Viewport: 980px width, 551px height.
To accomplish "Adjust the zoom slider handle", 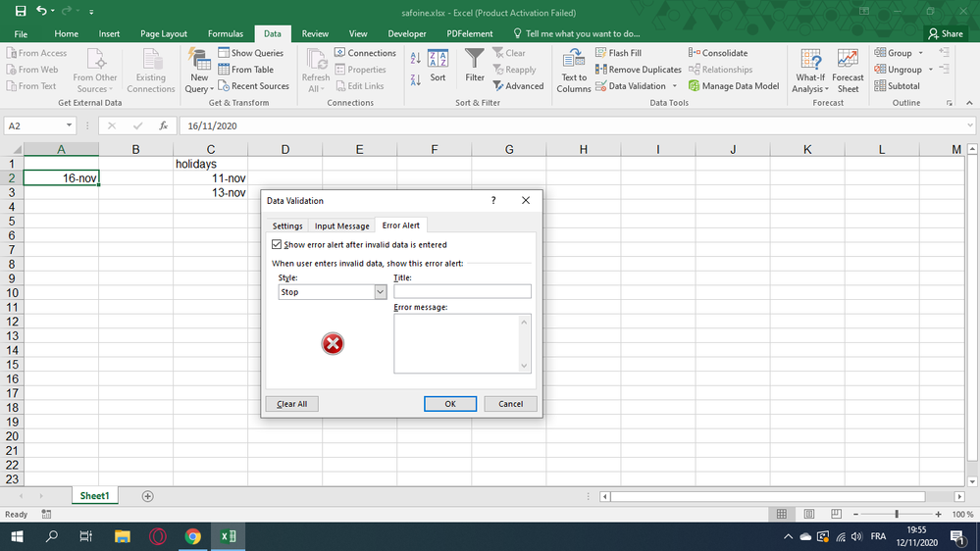I will (897, 514).
